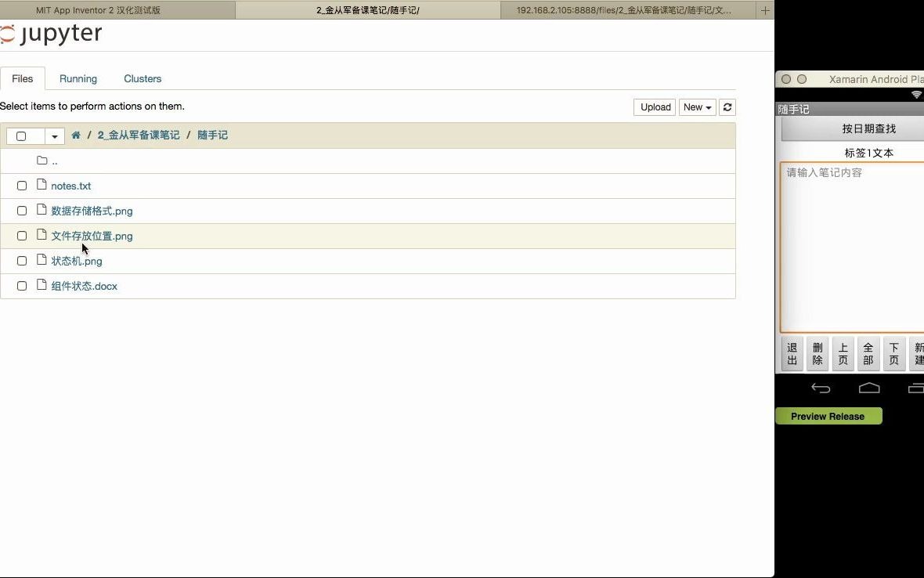Check the checkbox next to notes.txt

point(21,186)
